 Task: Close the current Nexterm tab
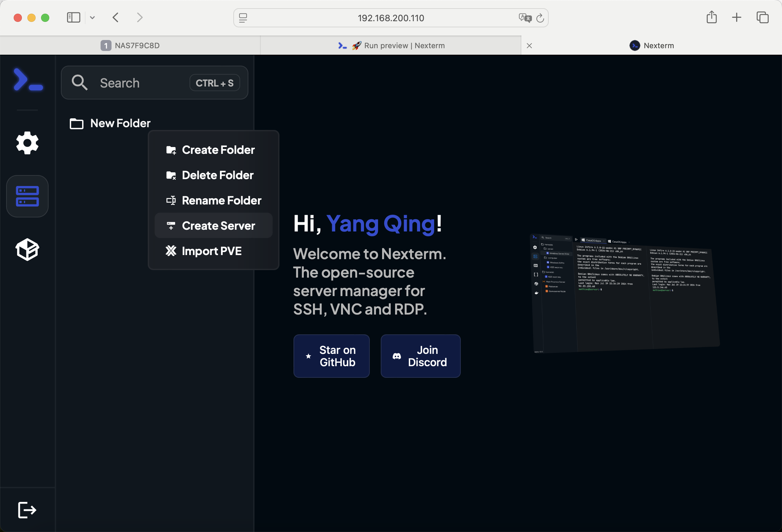click(x=529, y=45)
